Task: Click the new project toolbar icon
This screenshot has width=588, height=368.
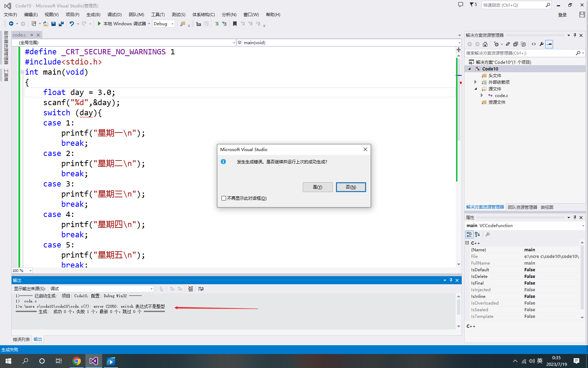Action: coord(34,24)
